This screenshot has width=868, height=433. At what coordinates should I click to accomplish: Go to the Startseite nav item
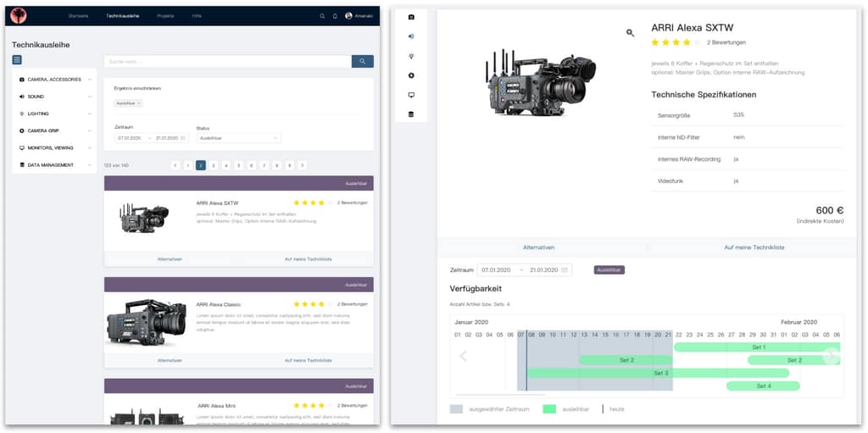(78, 16)
